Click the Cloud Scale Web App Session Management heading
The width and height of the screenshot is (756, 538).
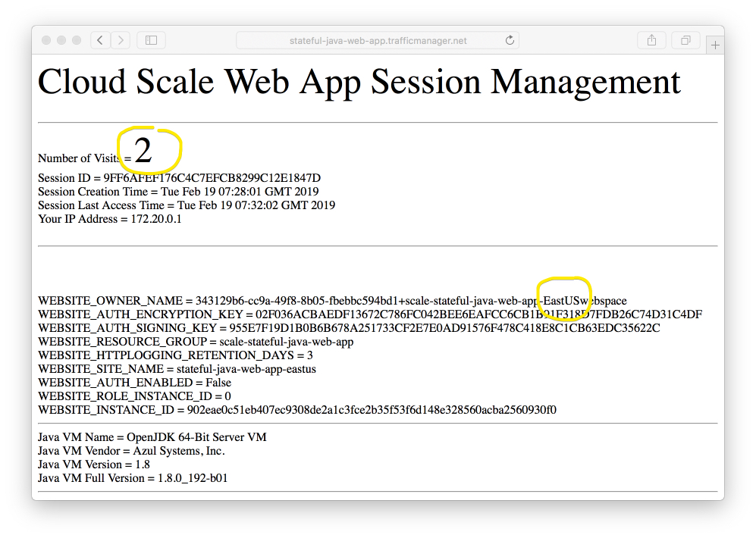(x=359, y=82)
